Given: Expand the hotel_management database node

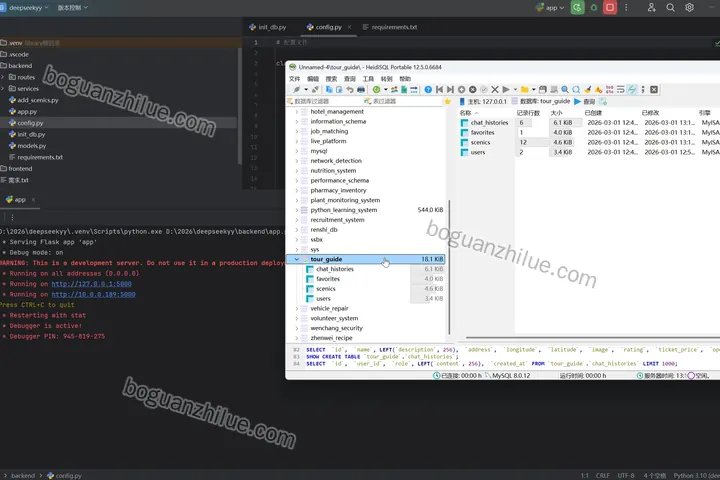Looking at the screenshot, I should (x=296, y=112).
